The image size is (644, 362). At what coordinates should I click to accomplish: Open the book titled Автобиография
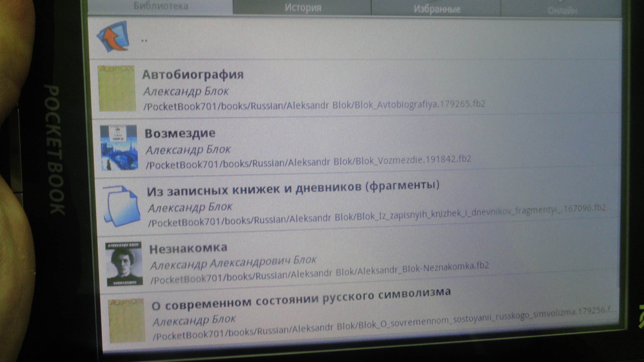click(193, 74)
